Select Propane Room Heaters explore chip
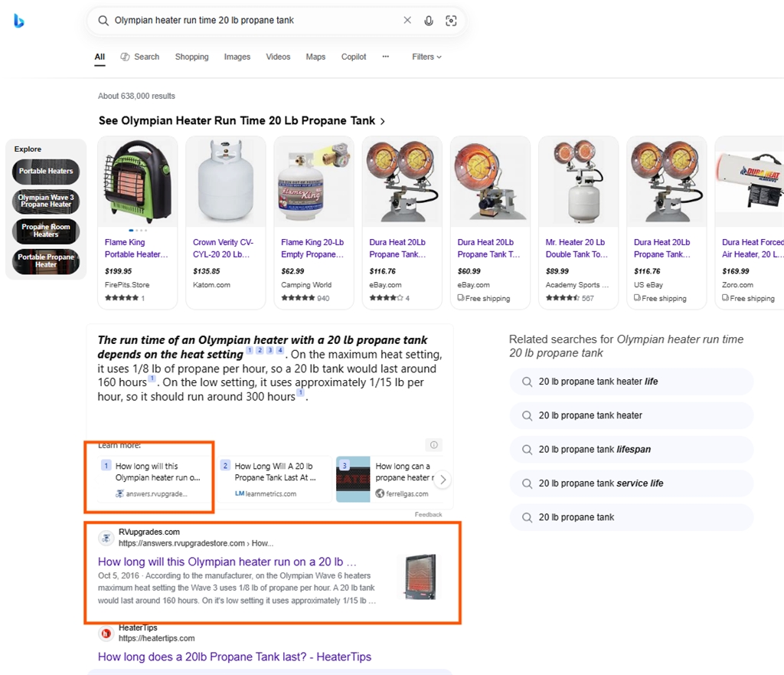Image resolution: width=784 pixels, height=675 pixels. [46, 231]
